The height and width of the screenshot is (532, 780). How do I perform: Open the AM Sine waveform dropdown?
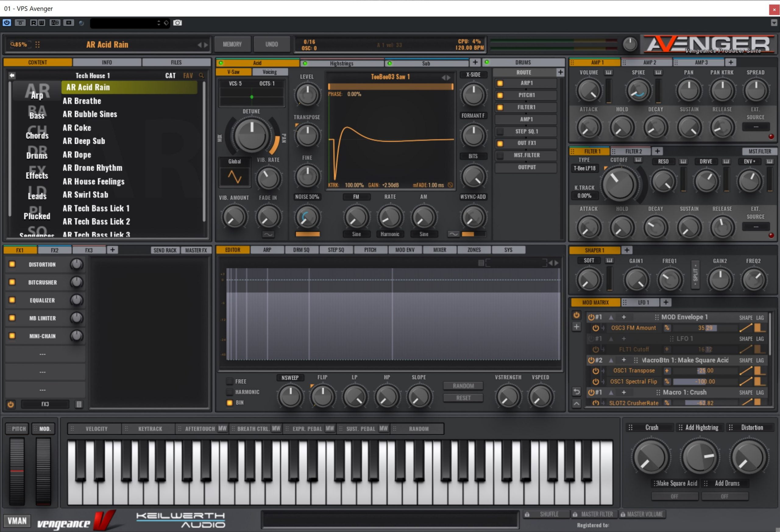tap(424, 234)
